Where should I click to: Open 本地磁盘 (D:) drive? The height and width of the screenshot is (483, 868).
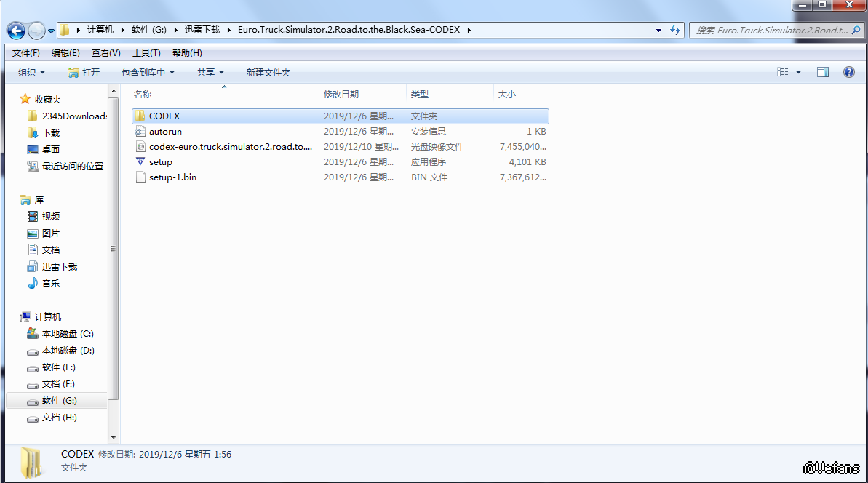61,350
